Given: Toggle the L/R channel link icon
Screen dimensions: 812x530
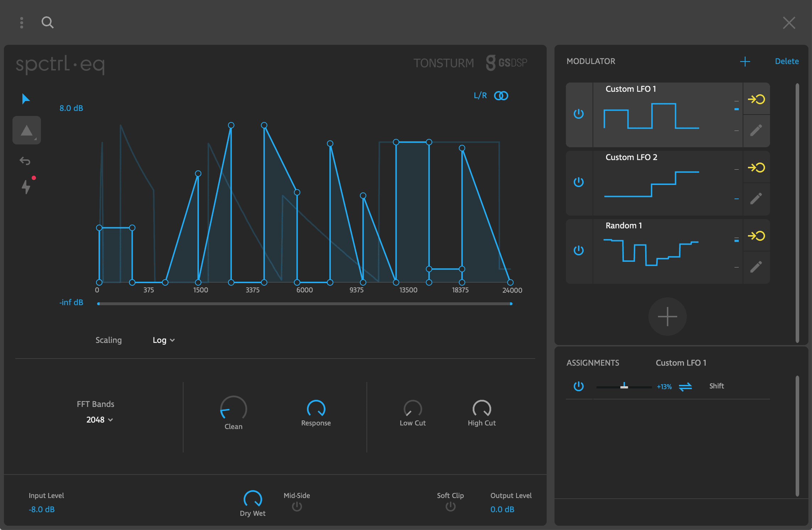Looking at the screenshot, I should point(501,96).
